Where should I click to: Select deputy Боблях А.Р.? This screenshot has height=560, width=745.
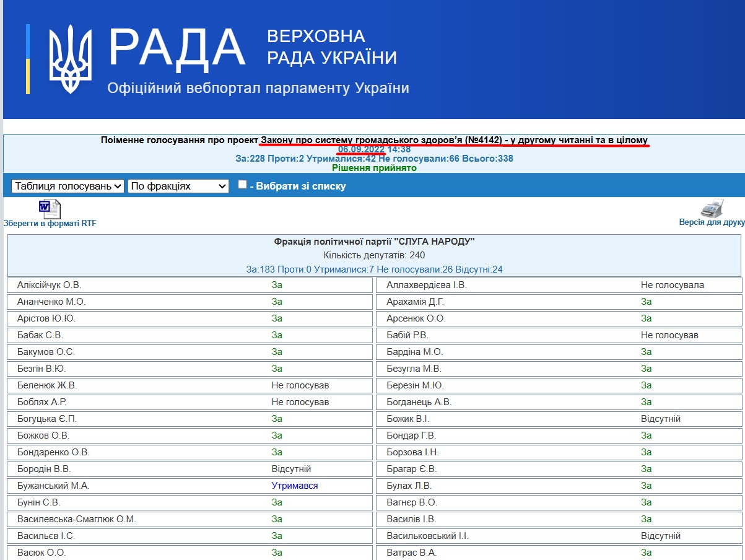(x=42, y=402)
